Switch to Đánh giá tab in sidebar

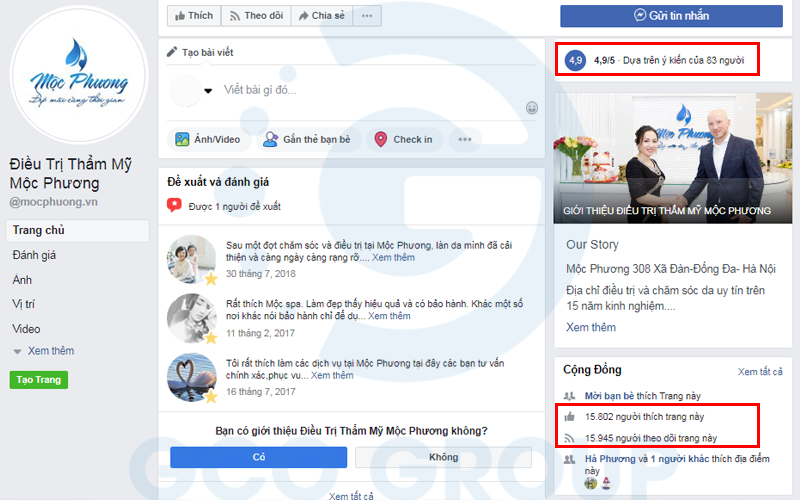pos(34,255)
